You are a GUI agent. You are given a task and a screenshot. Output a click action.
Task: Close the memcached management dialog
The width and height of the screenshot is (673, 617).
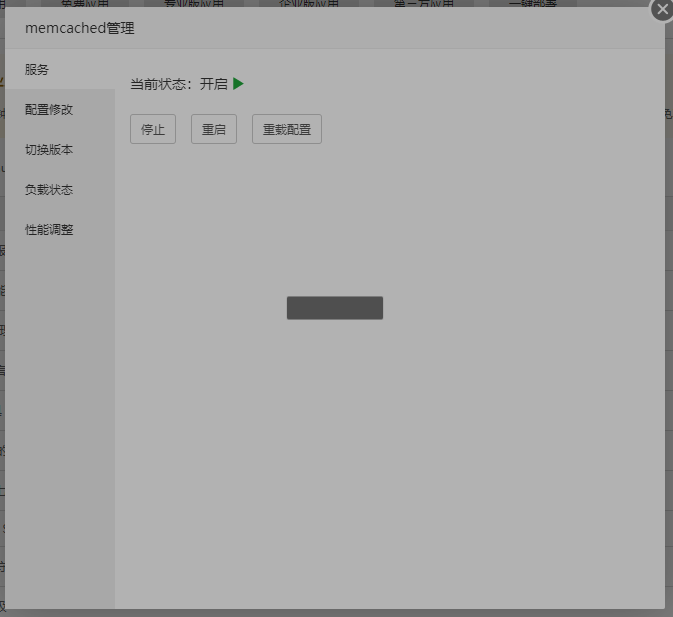coord(662,9)
